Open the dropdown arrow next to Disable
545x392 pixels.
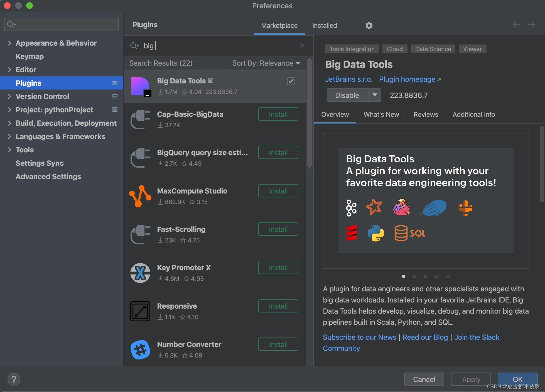pos(375,95)
